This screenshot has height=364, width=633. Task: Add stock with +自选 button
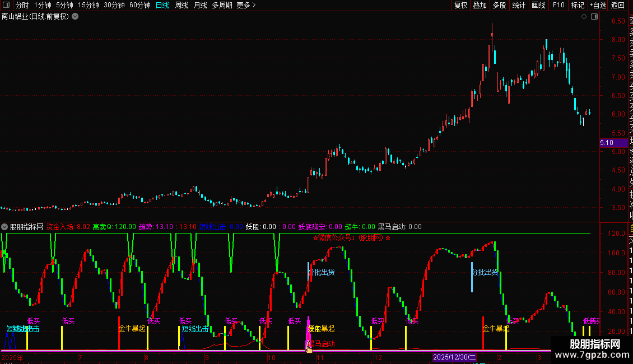coord(598,5)
